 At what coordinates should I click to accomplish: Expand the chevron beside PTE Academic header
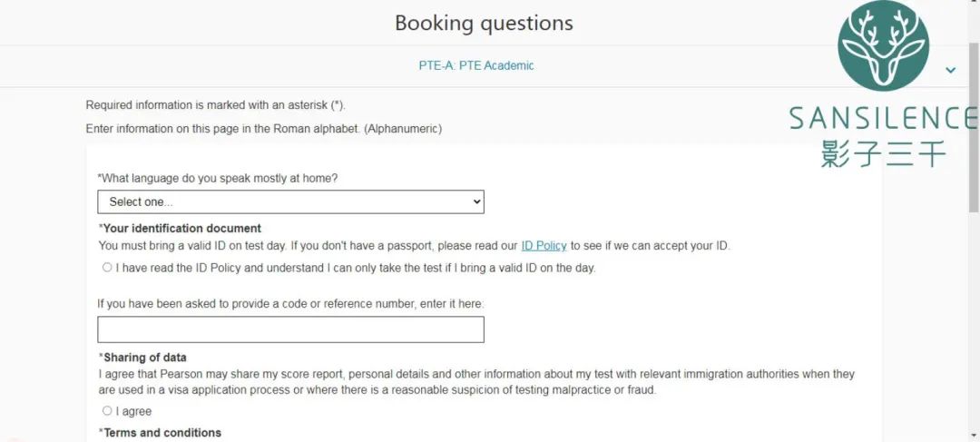pos(950,70)
